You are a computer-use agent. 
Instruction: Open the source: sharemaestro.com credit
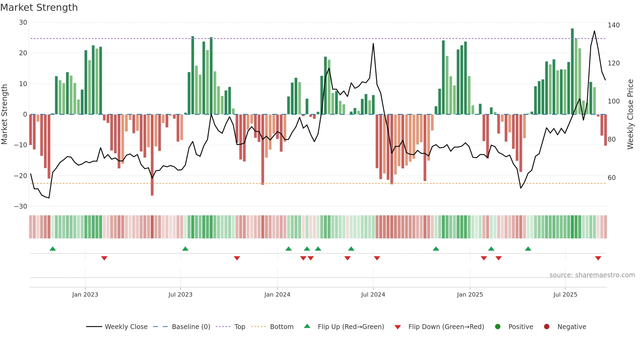click(x=592, y=275)
